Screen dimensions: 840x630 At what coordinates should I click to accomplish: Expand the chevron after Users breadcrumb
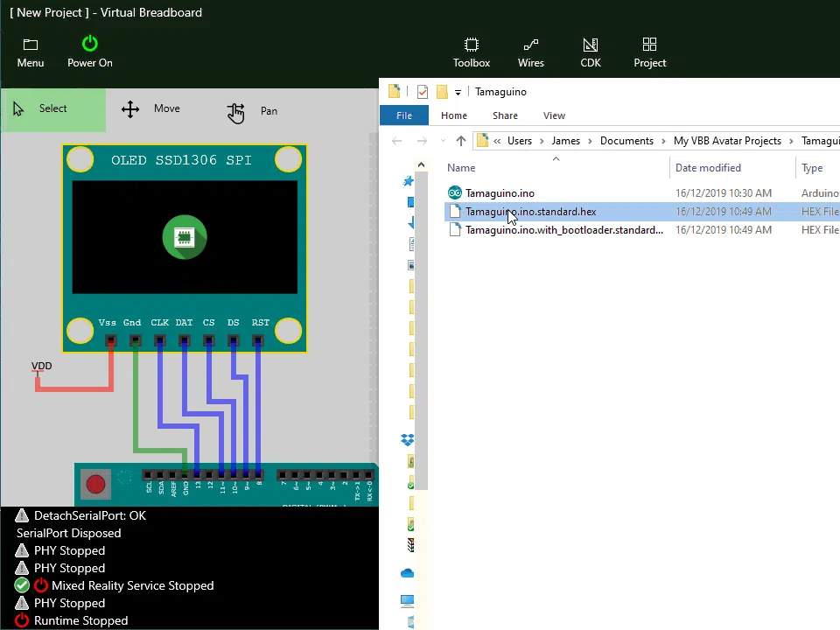pyautogui.click(x=542, y=141)
